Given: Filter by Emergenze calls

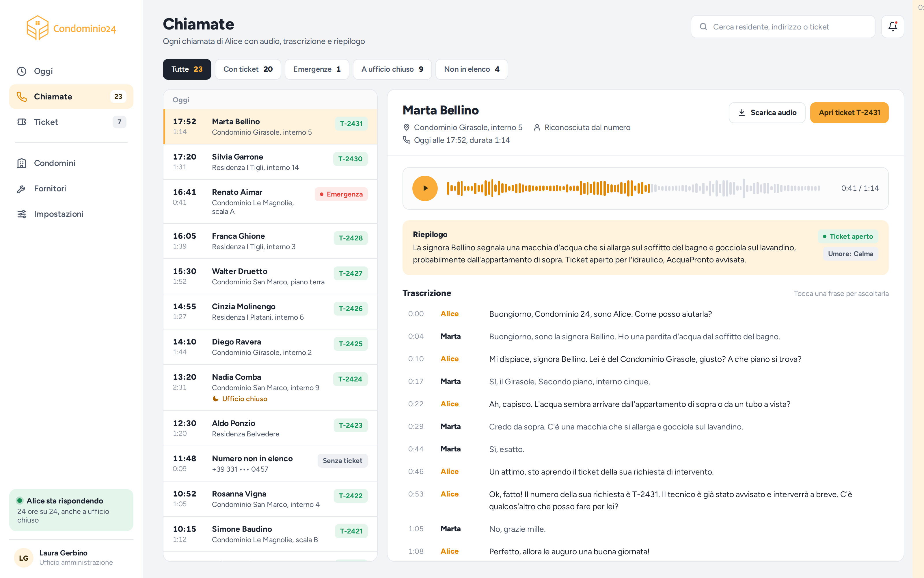Looking at the screenshot, I should pyautogui.click(x=317, y=69).
